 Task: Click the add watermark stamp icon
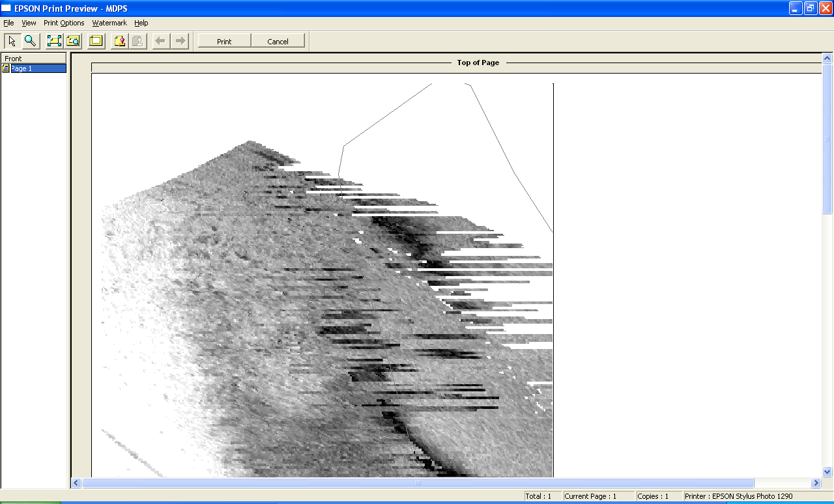(119, 41)
